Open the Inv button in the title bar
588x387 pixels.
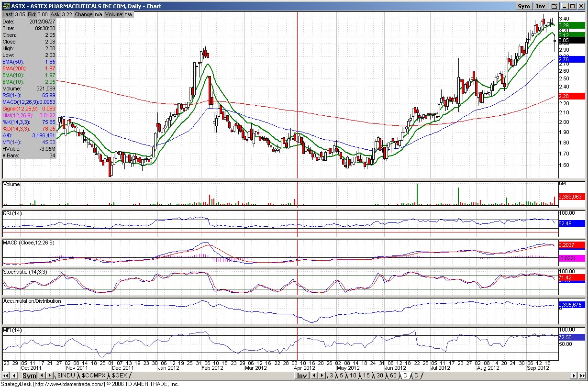pos(541,6)
